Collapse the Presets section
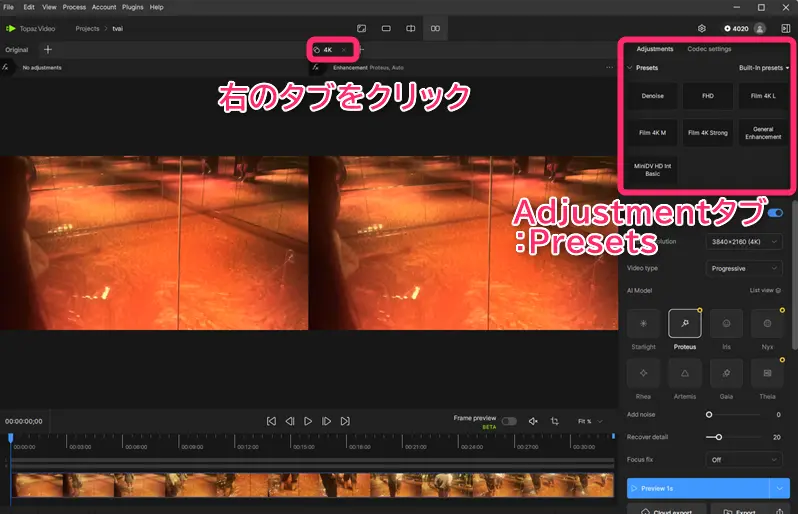 tap(630, 68)
